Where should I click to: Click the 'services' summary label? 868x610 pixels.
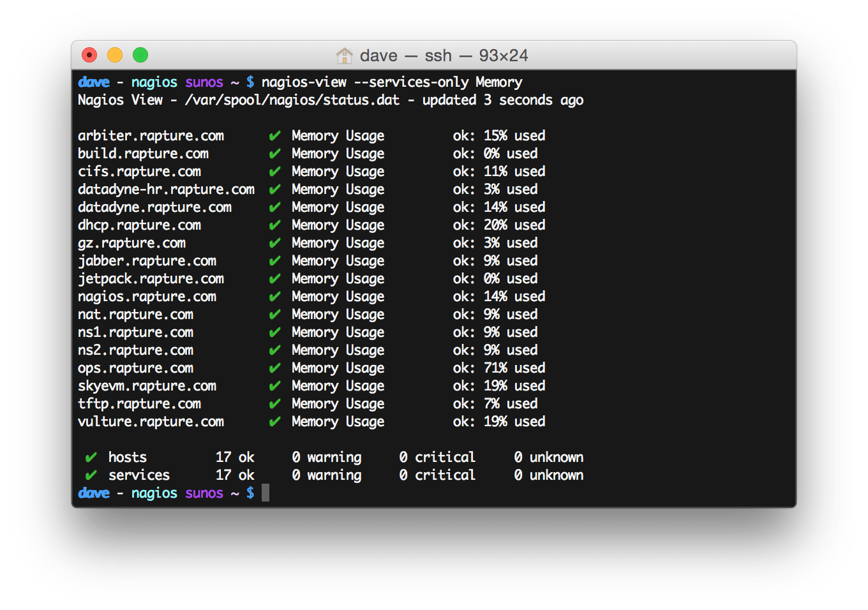[139, 475]
